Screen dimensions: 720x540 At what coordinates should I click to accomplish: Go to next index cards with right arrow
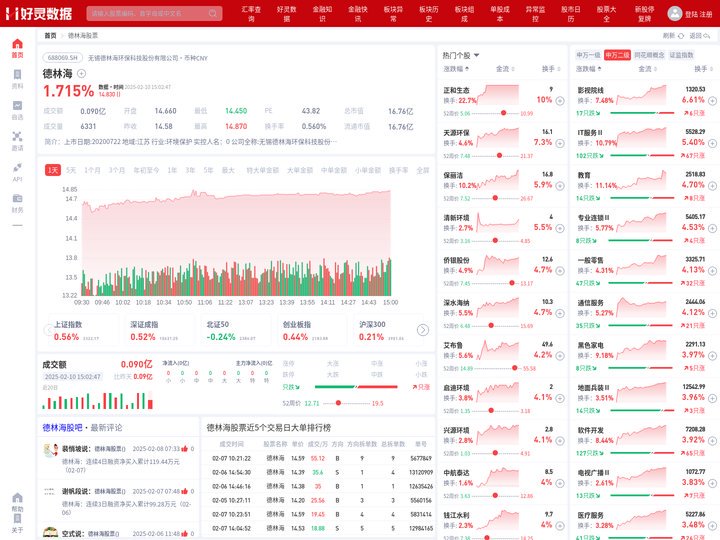coord(422,330)
